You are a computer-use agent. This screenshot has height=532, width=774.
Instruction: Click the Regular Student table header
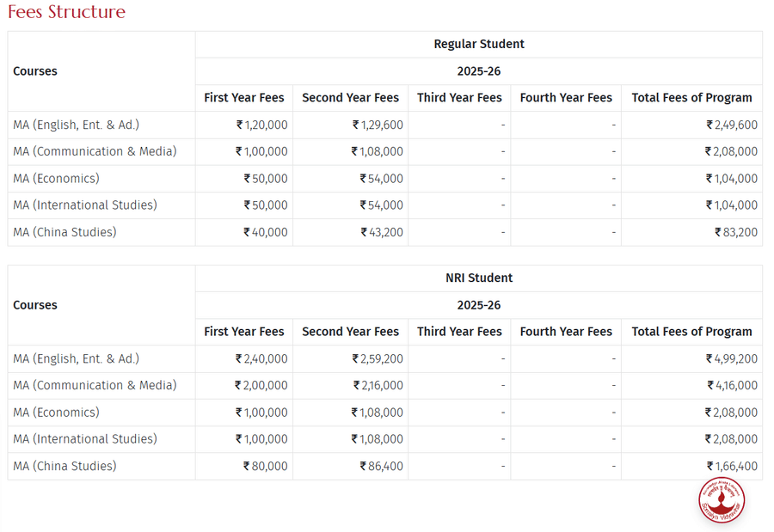(478, 44)
